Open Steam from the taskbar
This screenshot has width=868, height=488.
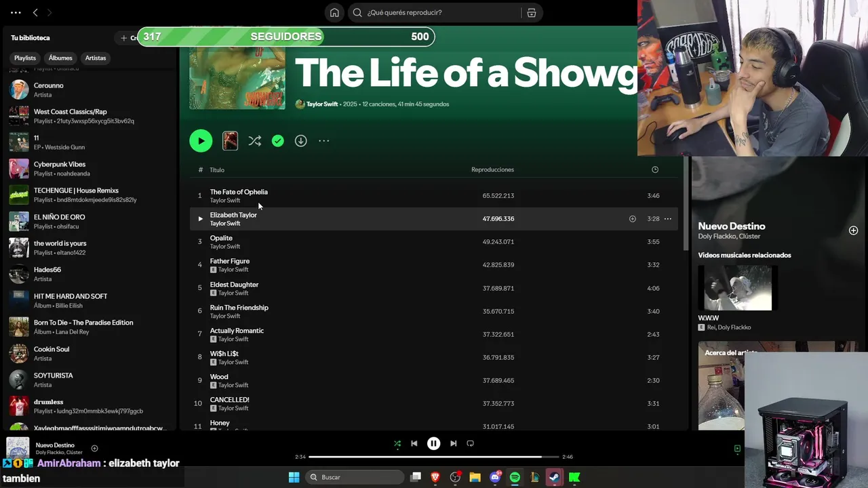click(x=555, y=477)
